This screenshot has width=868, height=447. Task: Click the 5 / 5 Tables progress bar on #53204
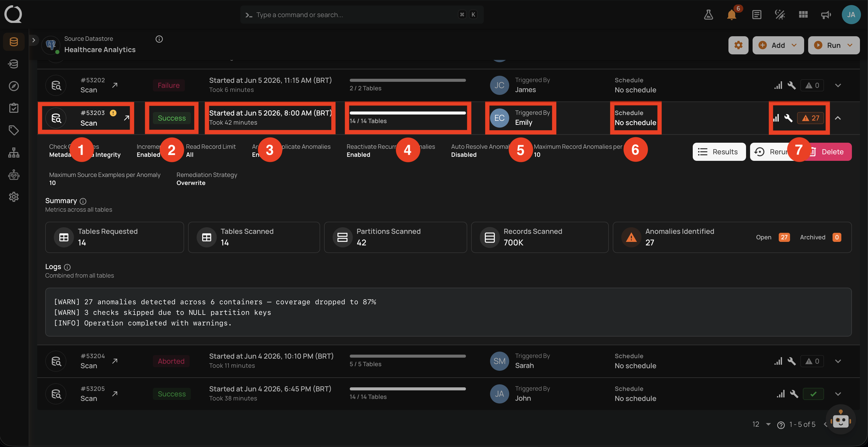click(408, 356)
